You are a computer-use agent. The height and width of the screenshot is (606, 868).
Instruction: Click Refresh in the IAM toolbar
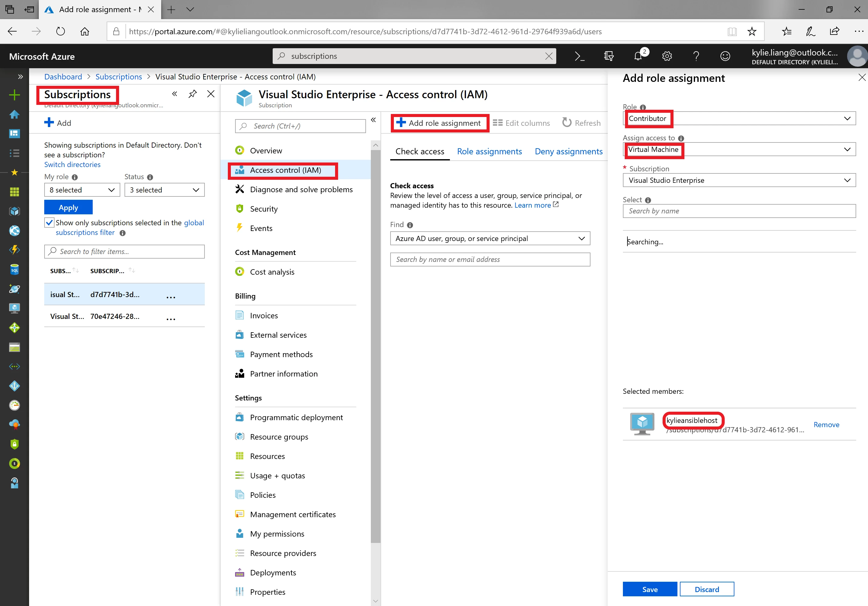pyautogui.click(x=581, y=123)
